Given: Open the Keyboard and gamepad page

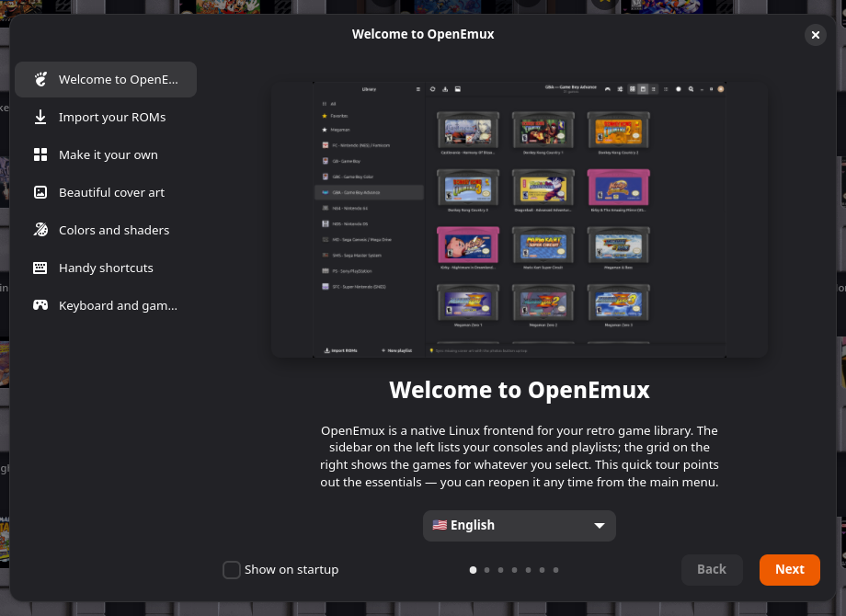Looking at the screenshot, I should pyautogui.click(x=106, y=305).
